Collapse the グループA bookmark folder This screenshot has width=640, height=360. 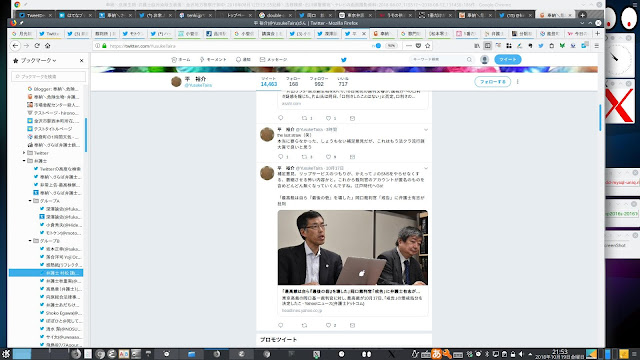point(30,201)
